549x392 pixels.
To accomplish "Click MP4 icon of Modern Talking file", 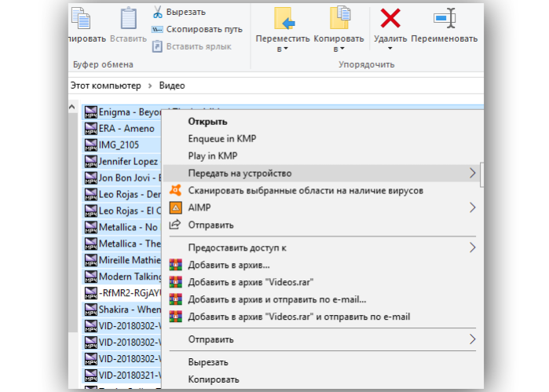I will [x=91, y=277].
